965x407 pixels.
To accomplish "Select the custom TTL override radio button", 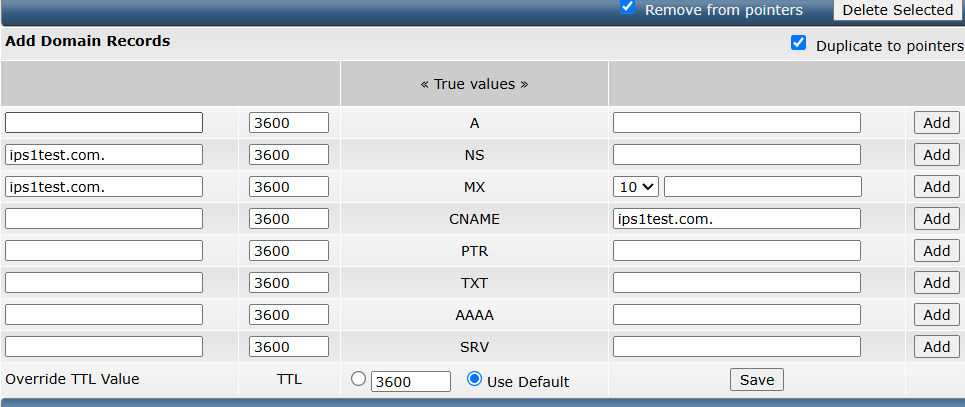I will tap(358, 379).
